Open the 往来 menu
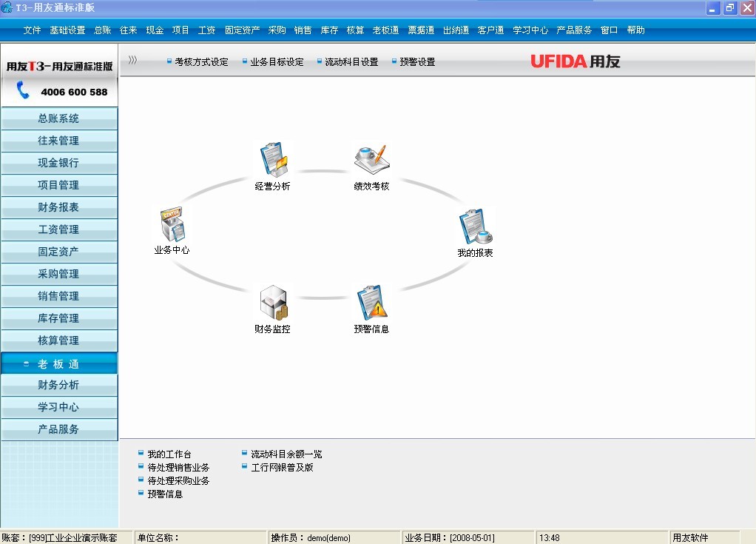This screenshot has height=544, width=756. pos(128,30)
